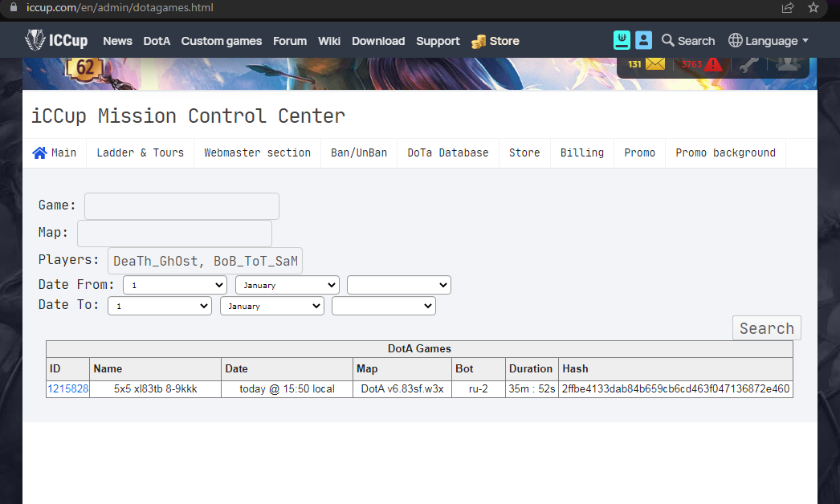Expand the Date To month dropdown
The width and height of the screenshot is (840, 504).
272,306
